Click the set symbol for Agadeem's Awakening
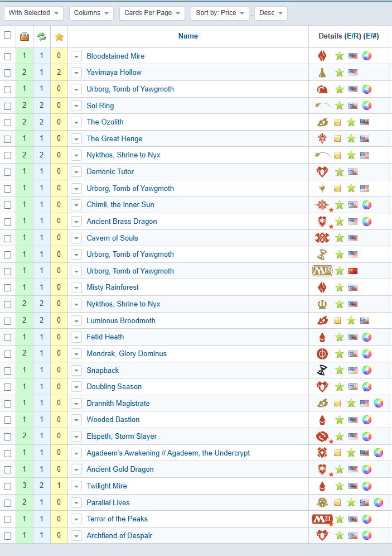Image resolution: width=392 pixels, height=556 pixels. point(322,453)
